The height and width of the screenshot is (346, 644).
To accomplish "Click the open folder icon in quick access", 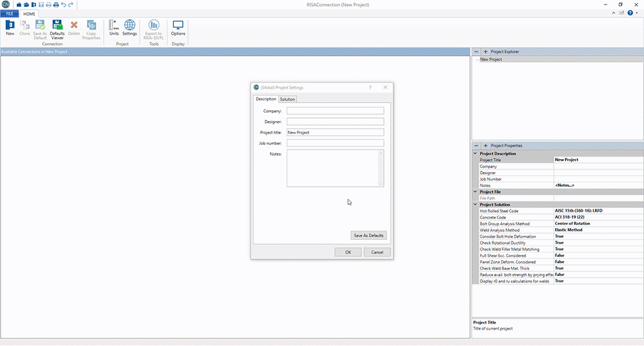I will click(x=26, y=5).
